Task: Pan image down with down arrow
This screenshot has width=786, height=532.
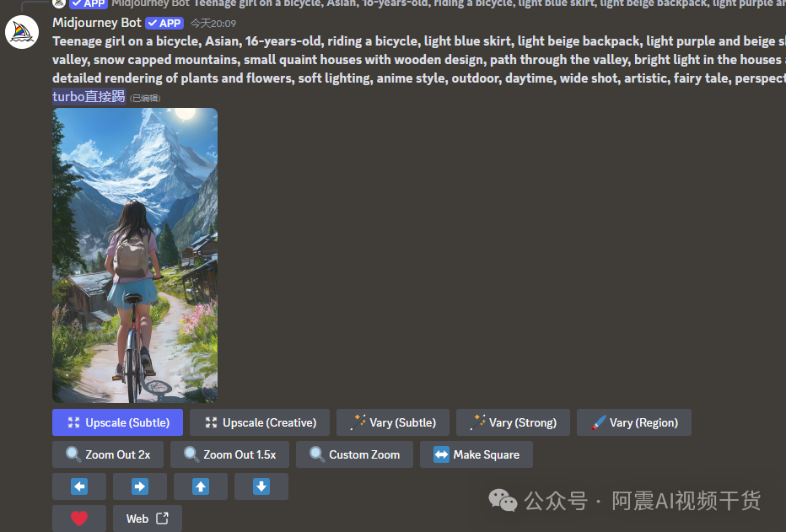Action: pyautogui.click(x=261, y=486)
